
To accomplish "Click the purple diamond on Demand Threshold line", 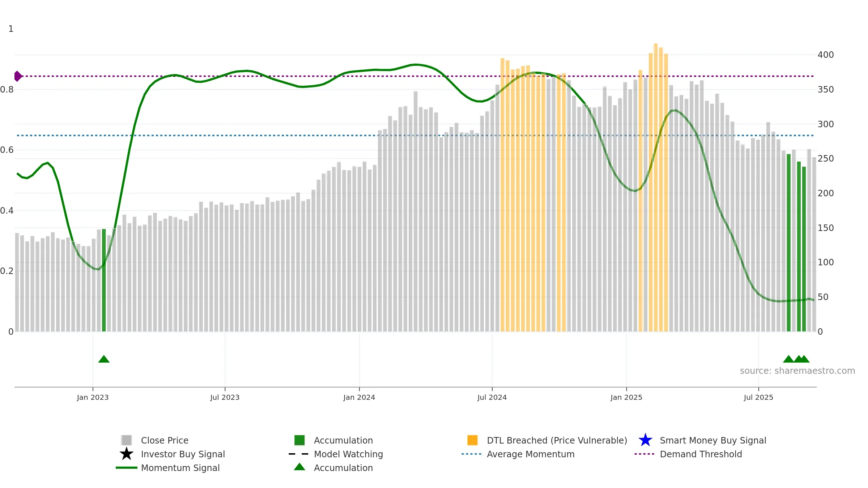I will [18, 76].
